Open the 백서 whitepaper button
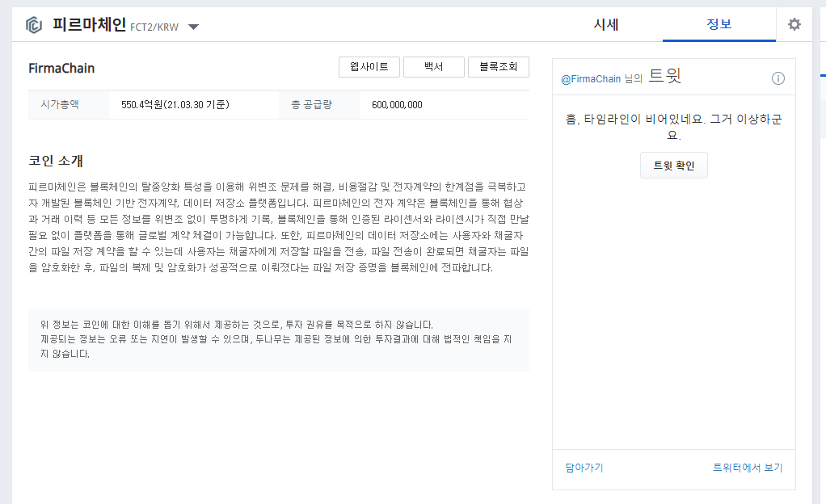Screen dimensions: 826x504 pyautogui.click(x=433, y=67)
